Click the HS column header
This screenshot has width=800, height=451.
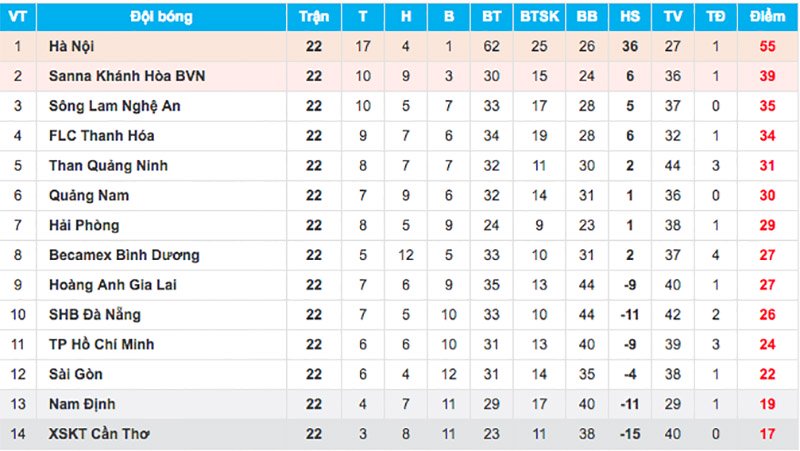630,17
